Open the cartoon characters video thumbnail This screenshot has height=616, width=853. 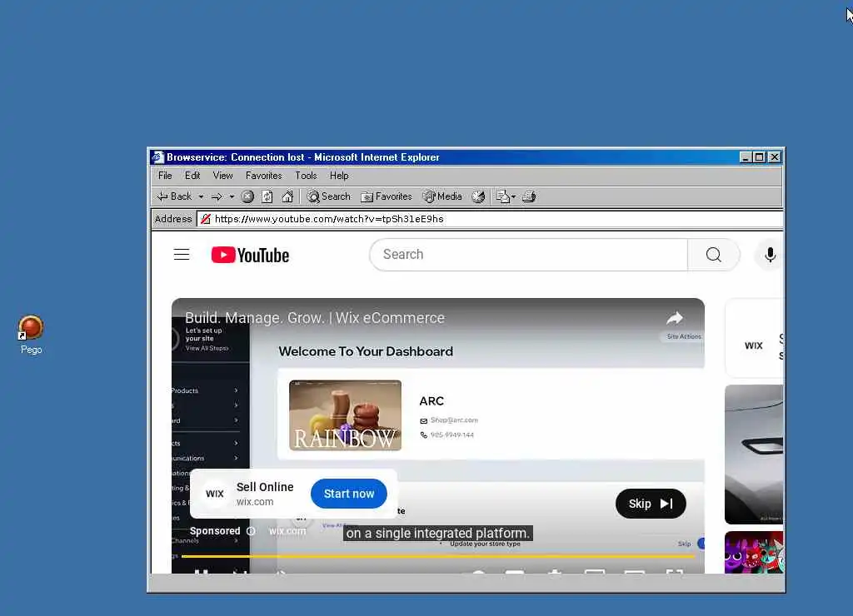(x=754, y=553)
